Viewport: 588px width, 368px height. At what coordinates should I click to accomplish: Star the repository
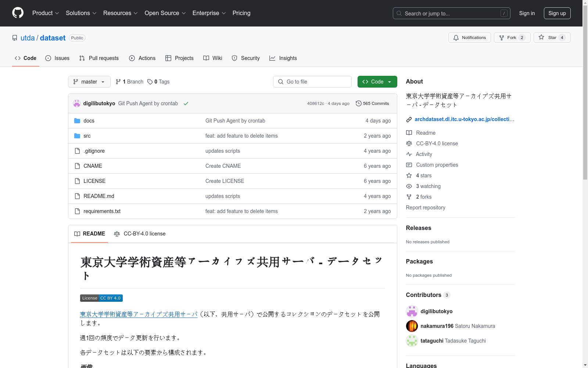coord(552,38)
